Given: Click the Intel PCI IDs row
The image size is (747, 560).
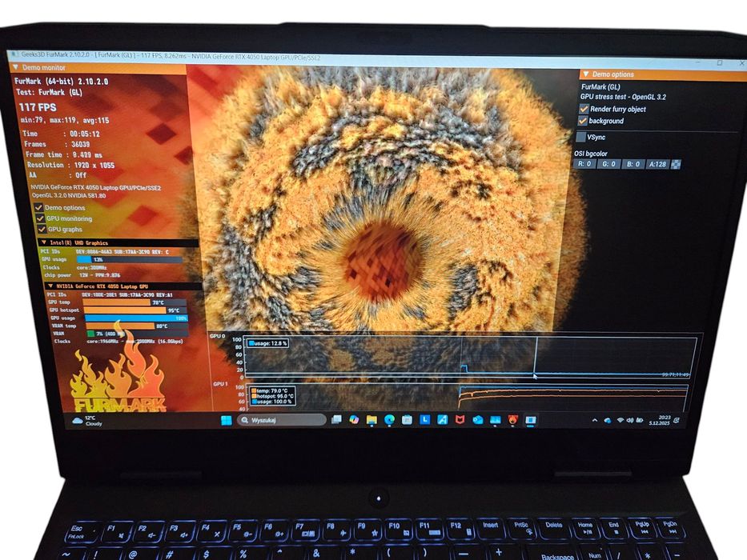Looking at the screenshot, I should pyautogui.click(x=105, y=251).
